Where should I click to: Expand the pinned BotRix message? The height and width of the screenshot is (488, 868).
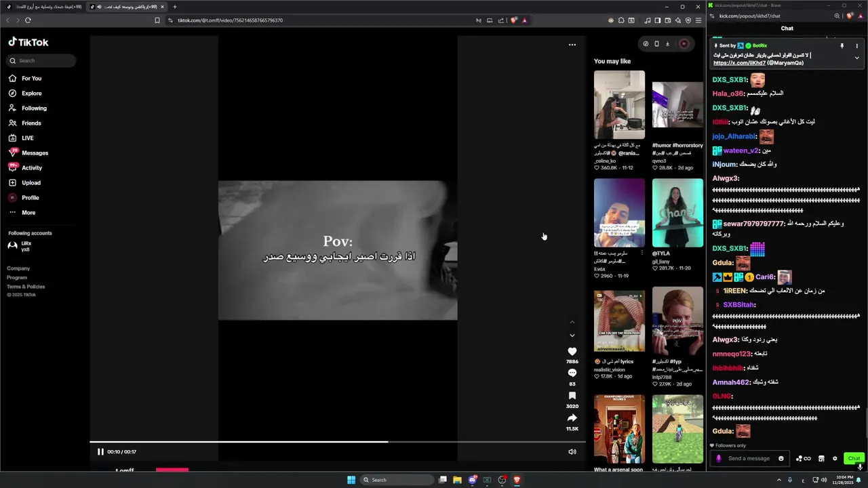tap(856, 58)
